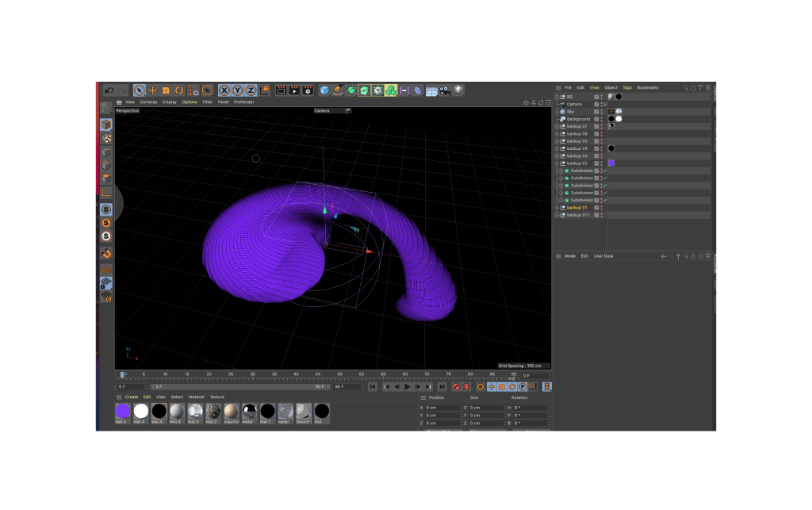Viewport: 812px width, 510px height.
Task: Expand the BG object in hierarchy
Action: [557, 97]
